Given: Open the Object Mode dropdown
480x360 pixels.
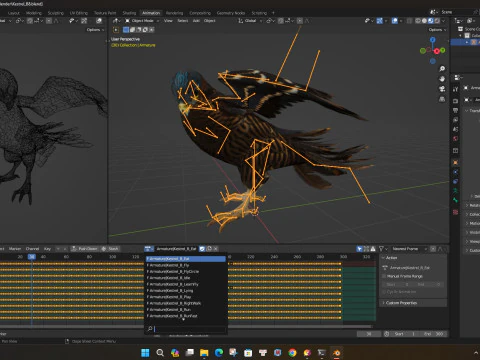Looking at the screenshot, I should tap(142, 21).
